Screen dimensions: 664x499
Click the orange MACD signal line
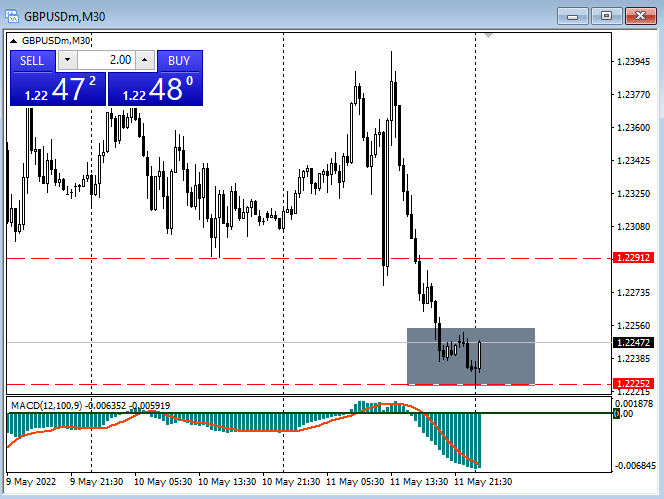263,431
